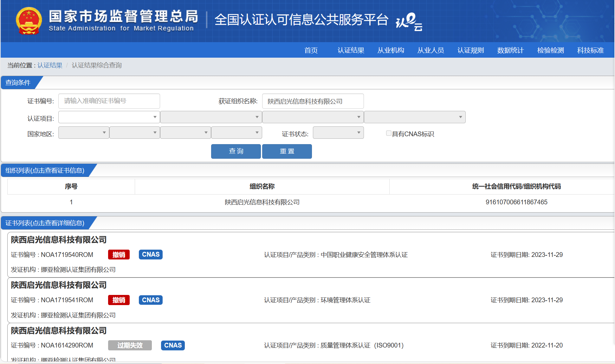Click the grey 过期失效 badge for NOA1614290ROM

[130, 345]
